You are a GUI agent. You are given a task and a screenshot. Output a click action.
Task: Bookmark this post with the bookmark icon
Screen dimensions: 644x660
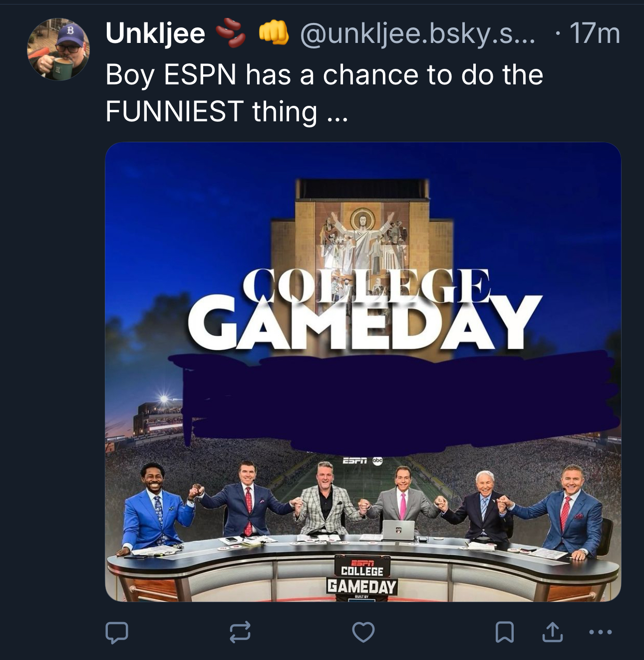(504, 632)
